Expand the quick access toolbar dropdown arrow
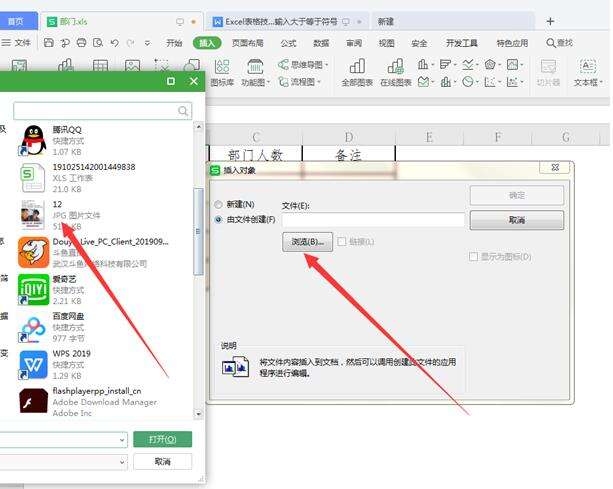 [x=147, y=43]
